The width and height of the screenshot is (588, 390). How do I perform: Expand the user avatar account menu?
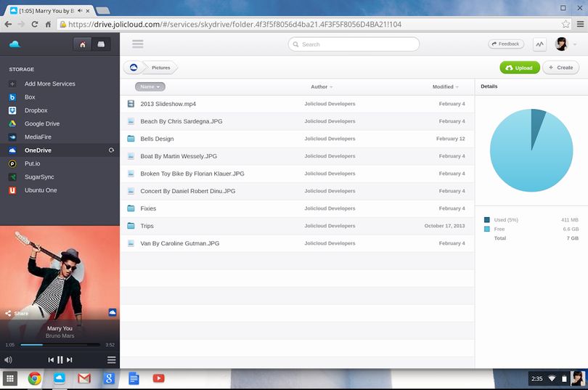566,44
